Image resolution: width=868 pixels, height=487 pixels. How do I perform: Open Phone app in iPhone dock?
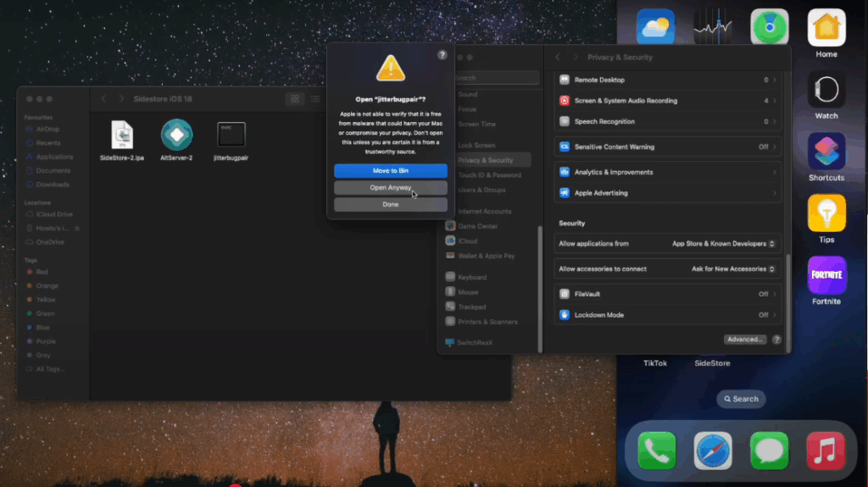click(x=657, y=451)
